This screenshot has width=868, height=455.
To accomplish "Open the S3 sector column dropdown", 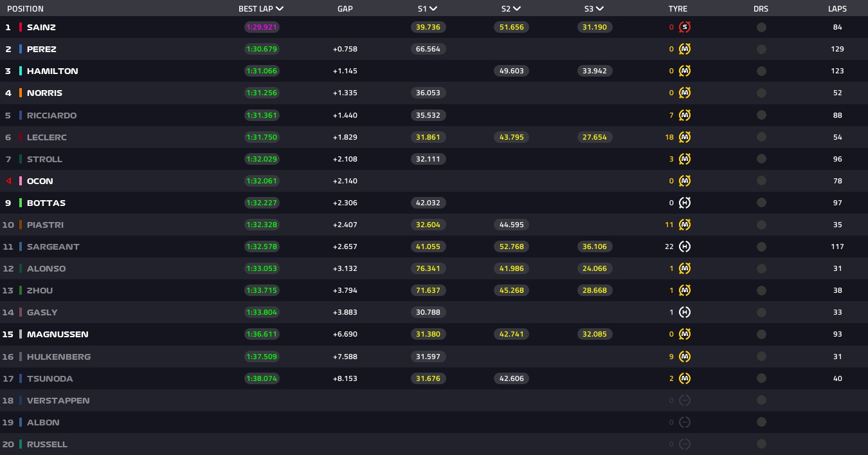I will click(599, 9).
